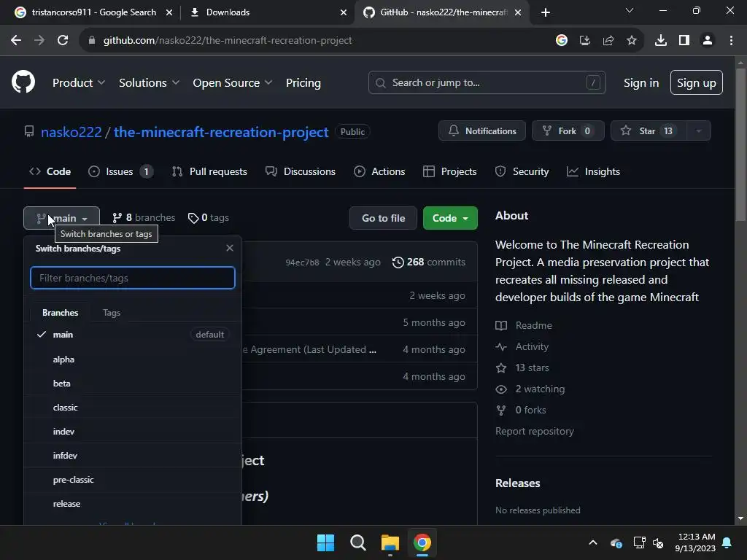Open the 268 commits history
747x560 pixels.
(429, 262)
